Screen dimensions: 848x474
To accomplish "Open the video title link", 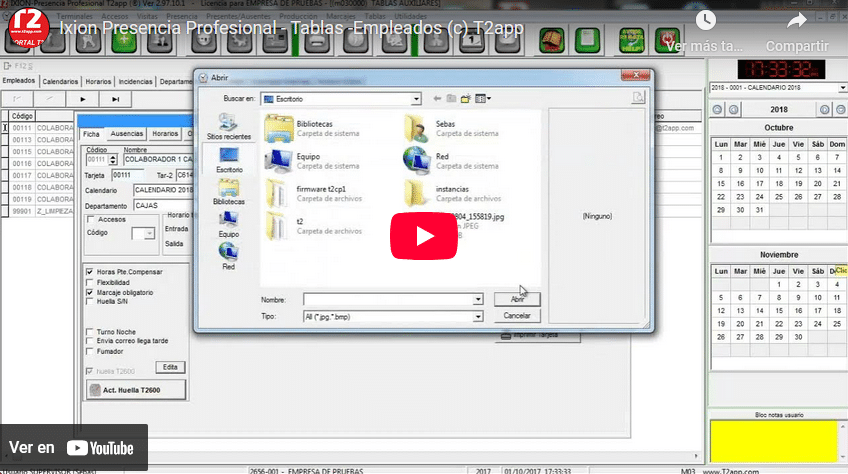I will 291,28.
